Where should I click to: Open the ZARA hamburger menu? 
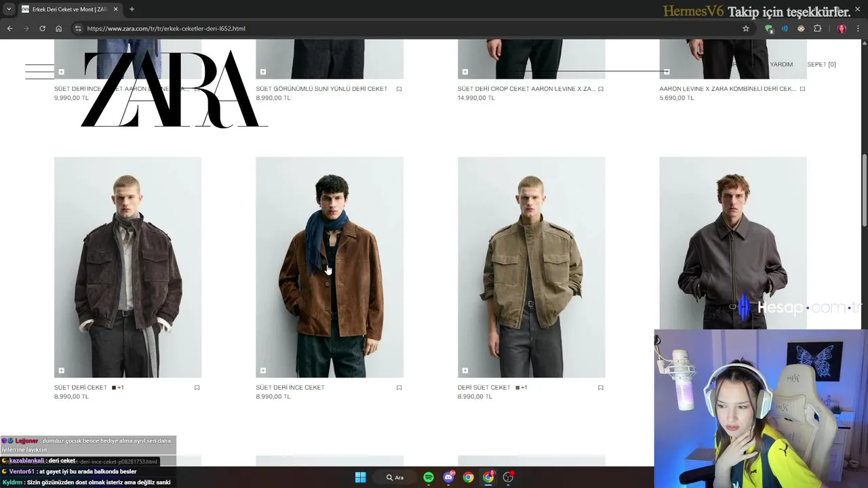[39, 72]
